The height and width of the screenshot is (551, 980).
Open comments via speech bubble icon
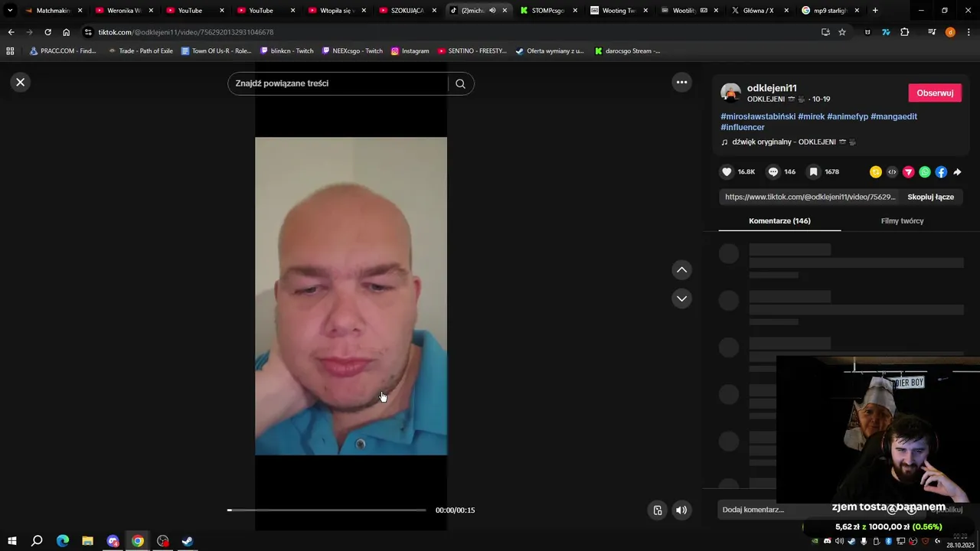click(773, 172)
